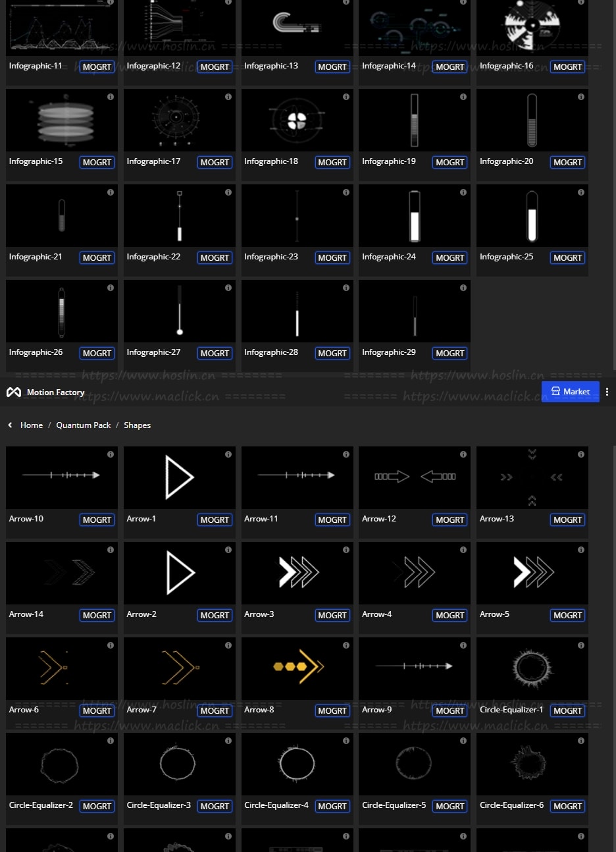Show info icon on Arrow-8 card

(x=346, y=645)
